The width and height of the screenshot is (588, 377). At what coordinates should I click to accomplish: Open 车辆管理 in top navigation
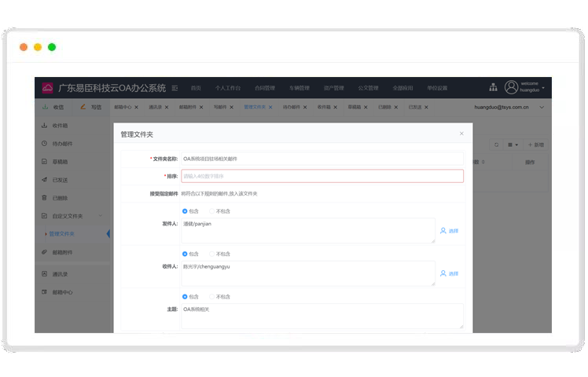(x=300, y=88)
